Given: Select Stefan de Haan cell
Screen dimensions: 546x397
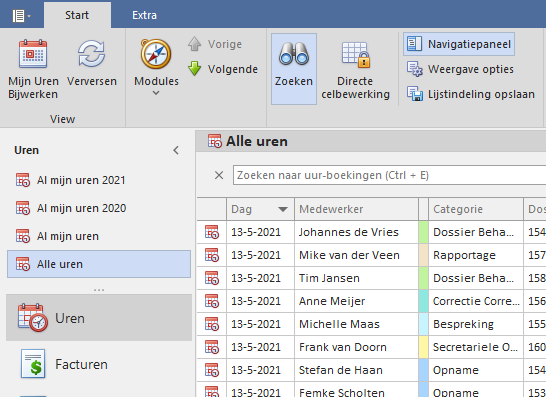Looking at the screenshot, I should 357,370.
